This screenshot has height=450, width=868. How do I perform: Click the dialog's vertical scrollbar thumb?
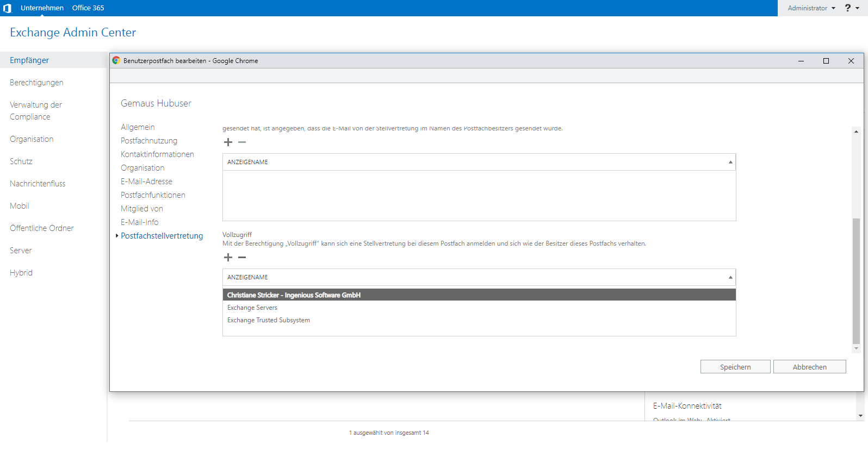(856, 281)
